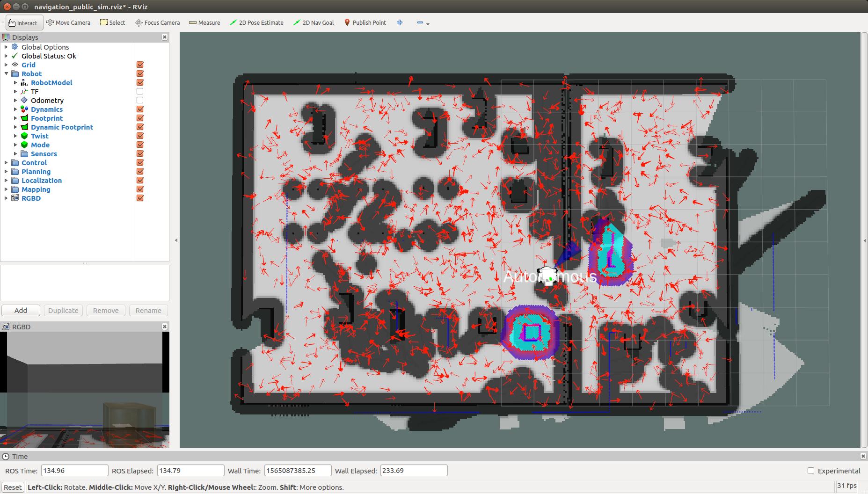Uncheck the Grid display checkbox
The width and height of the screenshot is (868, 494).
click(x=140, y=65)
